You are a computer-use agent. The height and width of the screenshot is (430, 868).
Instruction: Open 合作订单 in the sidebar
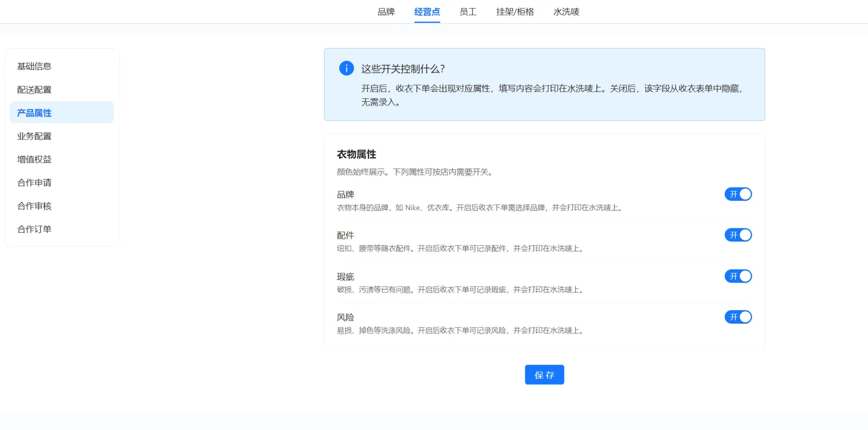[x=62, y=229]
